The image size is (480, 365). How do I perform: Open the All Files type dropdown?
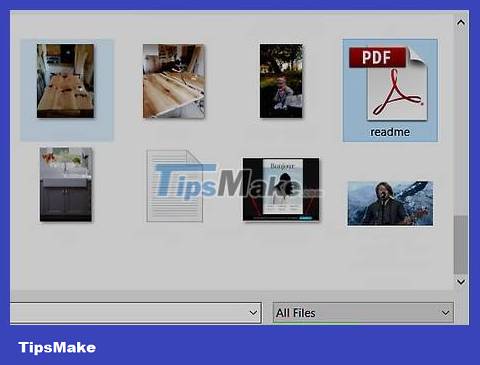point(363,313)
